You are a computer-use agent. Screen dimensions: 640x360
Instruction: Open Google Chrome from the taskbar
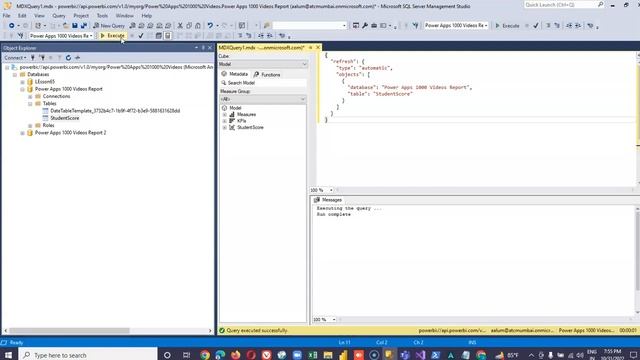pyautogui.click(x=205, y=355)
